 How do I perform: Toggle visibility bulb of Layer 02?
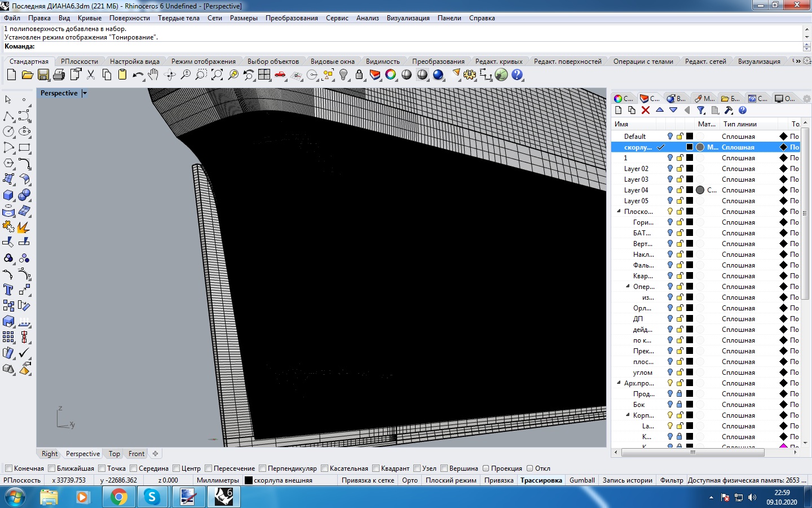[670, 169]
